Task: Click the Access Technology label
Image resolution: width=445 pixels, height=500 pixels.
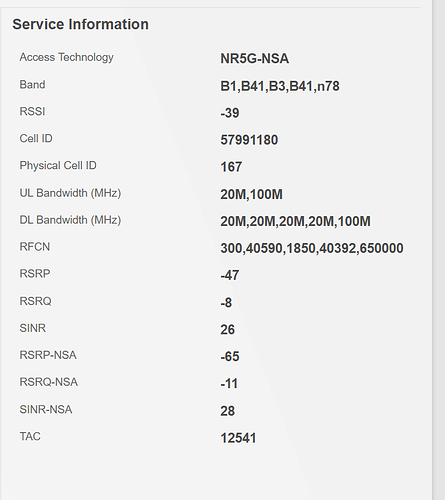Action: (x=66, y=57)
